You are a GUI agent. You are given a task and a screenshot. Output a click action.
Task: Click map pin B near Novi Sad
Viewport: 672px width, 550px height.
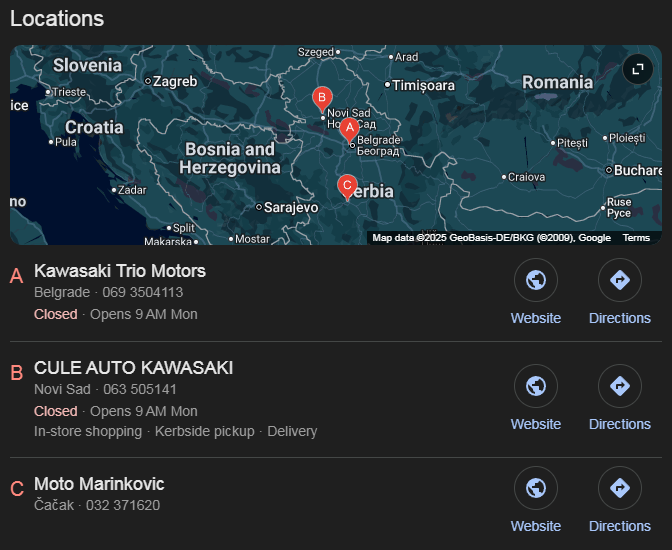point(321,98)
